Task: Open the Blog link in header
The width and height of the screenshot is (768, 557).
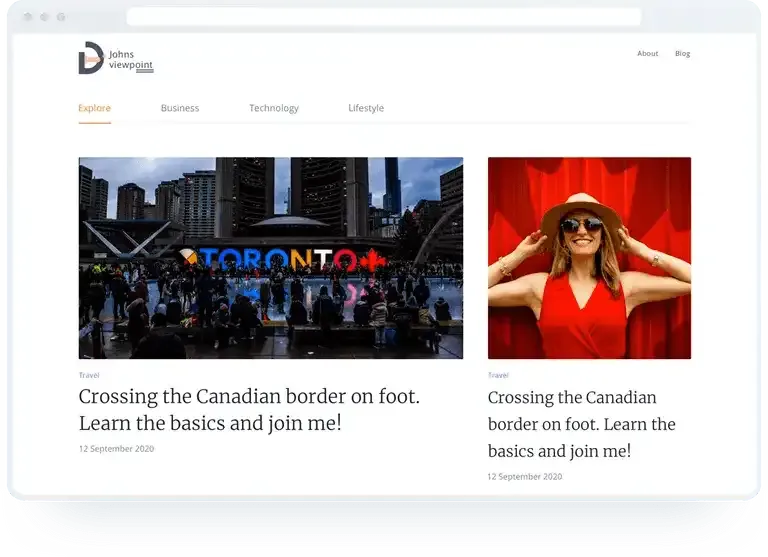Action: (x=682, y=53)
